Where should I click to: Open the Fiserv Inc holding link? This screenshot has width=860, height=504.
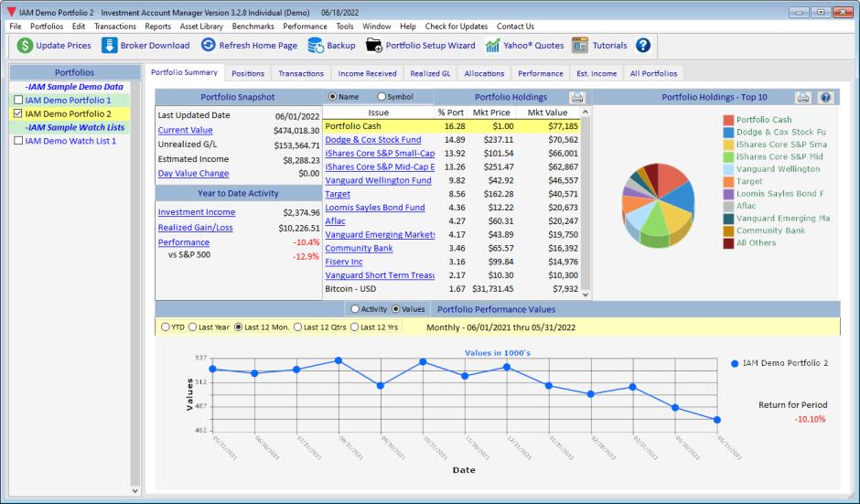click(344, 263)
